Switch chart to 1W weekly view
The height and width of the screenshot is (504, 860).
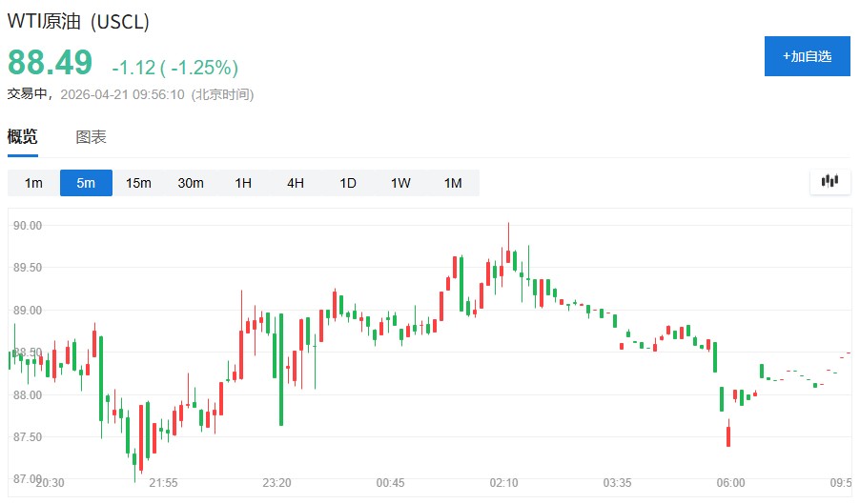click(x=400, y=183)
